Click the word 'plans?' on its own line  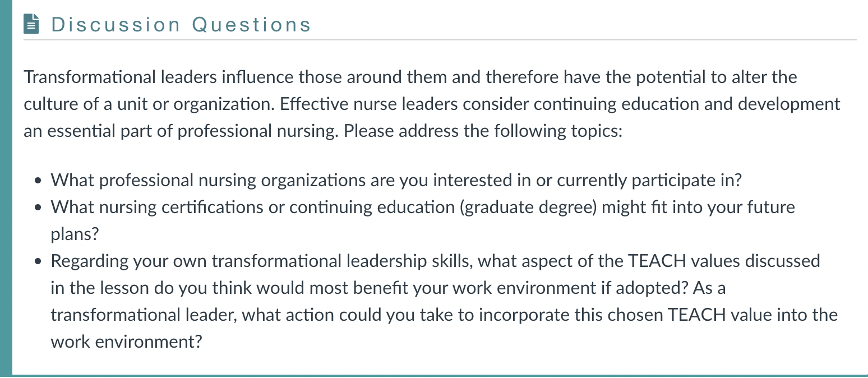coord(75,235)
